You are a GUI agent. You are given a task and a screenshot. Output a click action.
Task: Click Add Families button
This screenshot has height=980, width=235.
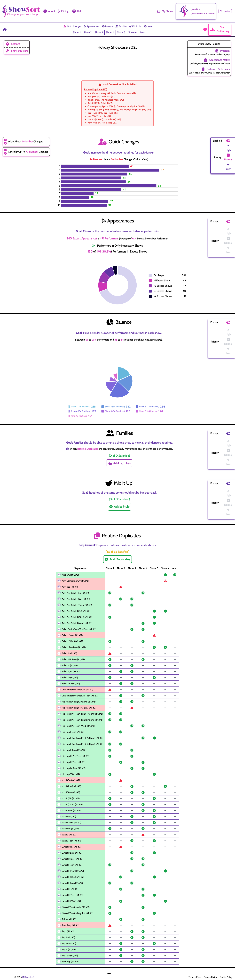click(x=119, y=463)
